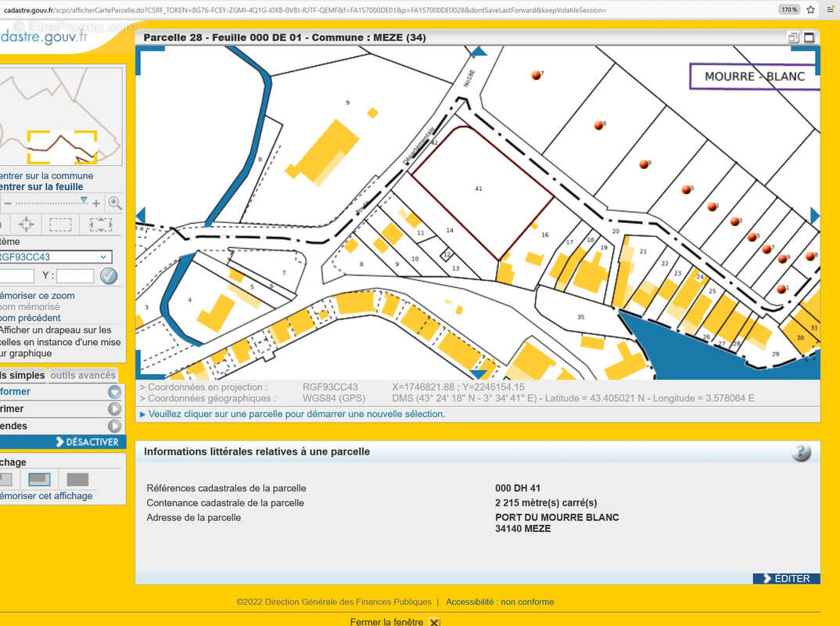Screen dimensions: 840x626
Task: Click the Y coordinate input field
Action: (75, 275)
